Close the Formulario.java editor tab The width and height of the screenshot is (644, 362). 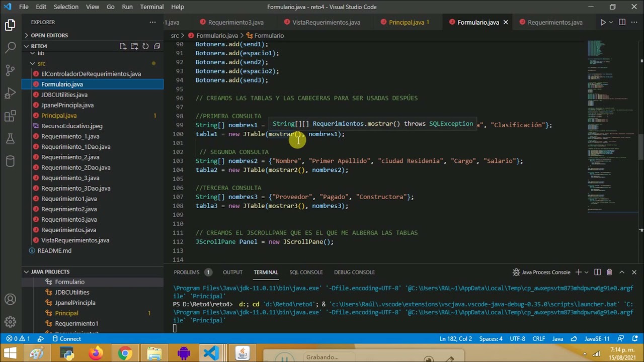coord(506,22)
